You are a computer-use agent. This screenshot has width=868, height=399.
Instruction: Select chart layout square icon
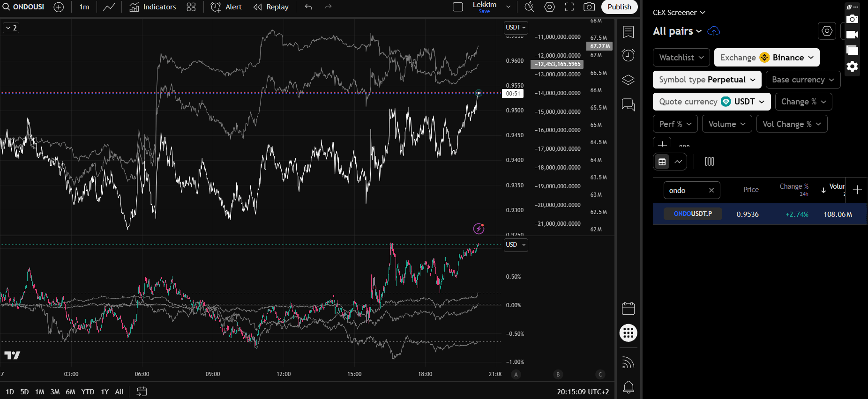[458, 7]
